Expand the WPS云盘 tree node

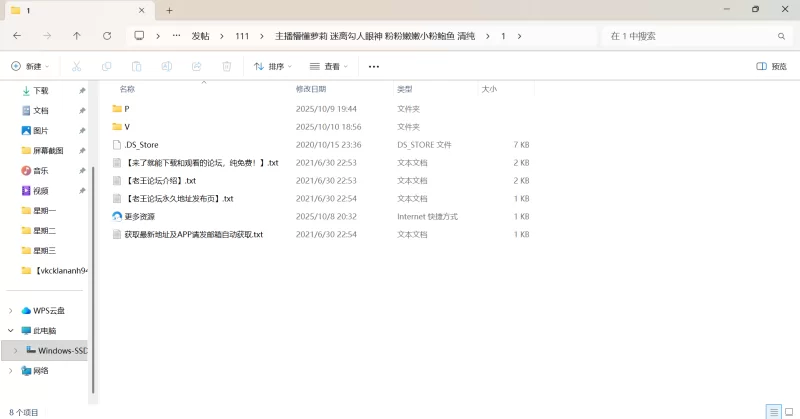[x=11, y=310]
